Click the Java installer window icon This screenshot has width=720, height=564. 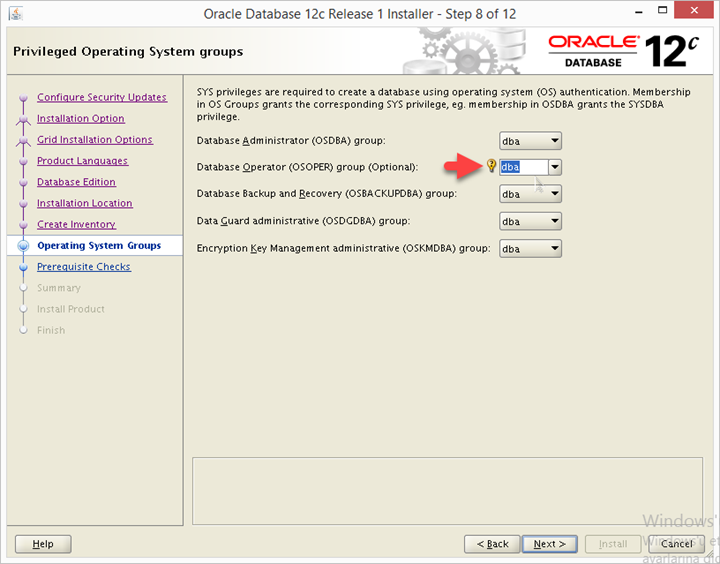coord(16,13)
